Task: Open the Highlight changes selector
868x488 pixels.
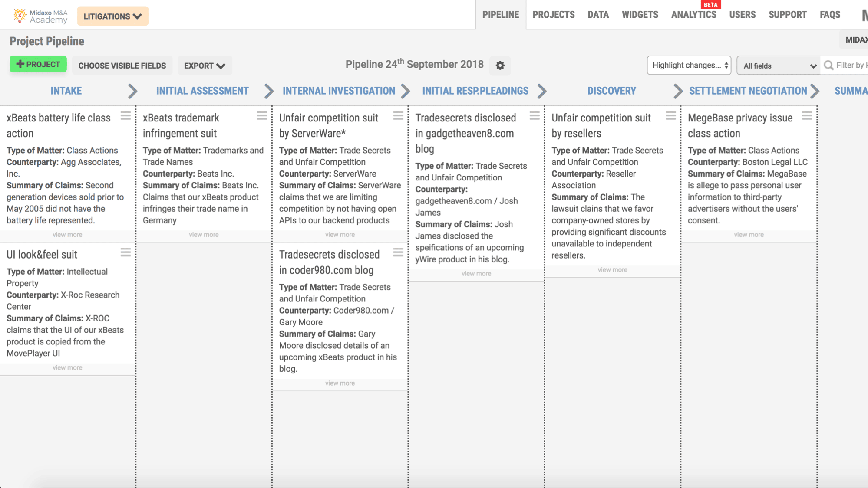Action: coord(689,65)
